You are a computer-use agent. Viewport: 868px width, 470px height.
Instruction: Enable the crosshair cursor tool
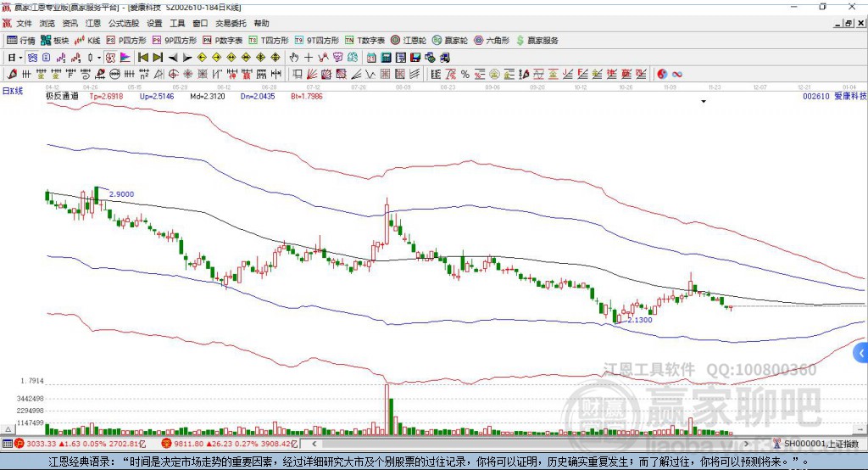coord(309,58)
